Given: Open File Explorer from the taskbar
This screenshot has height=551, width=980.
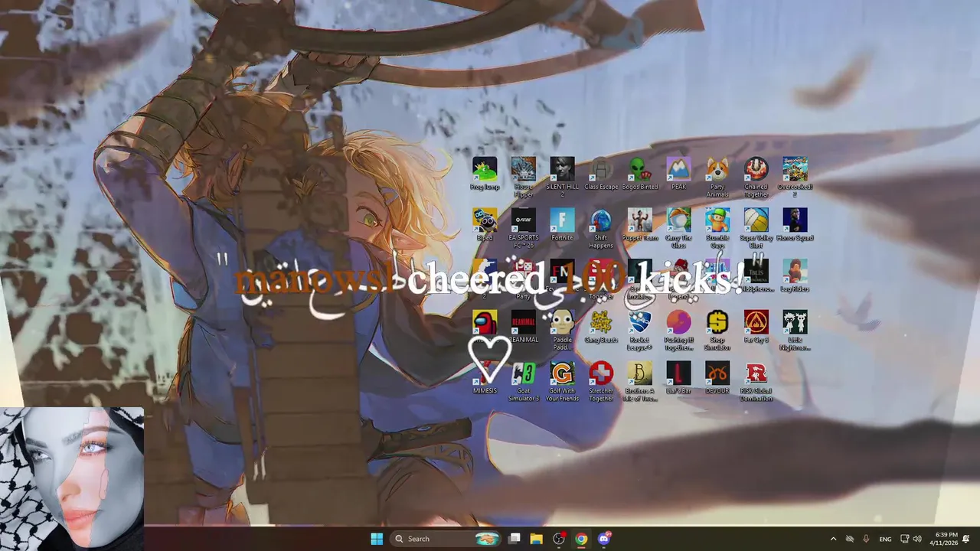Looking at the screenshot, I should pos(537,539).
